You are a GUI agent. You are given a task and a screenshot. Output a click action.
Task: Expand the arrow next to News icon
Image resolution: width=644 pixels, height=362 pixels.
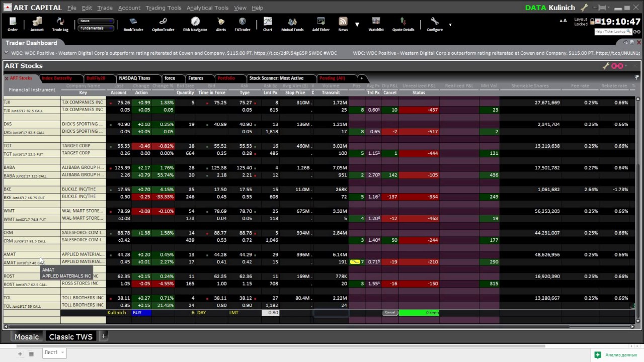click(357, 24)
